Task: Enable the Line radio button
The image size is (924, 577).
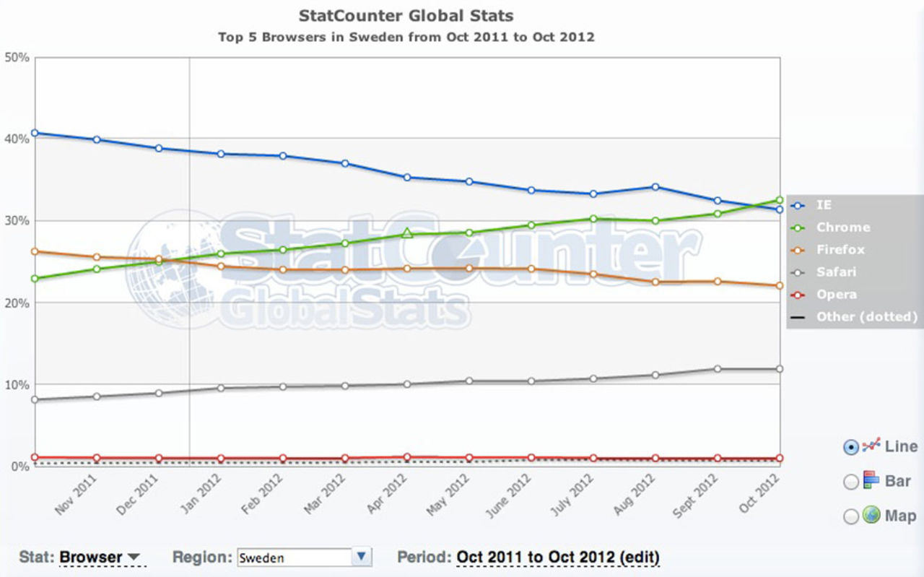Action: pyautogui.click(x=852, y=446)
